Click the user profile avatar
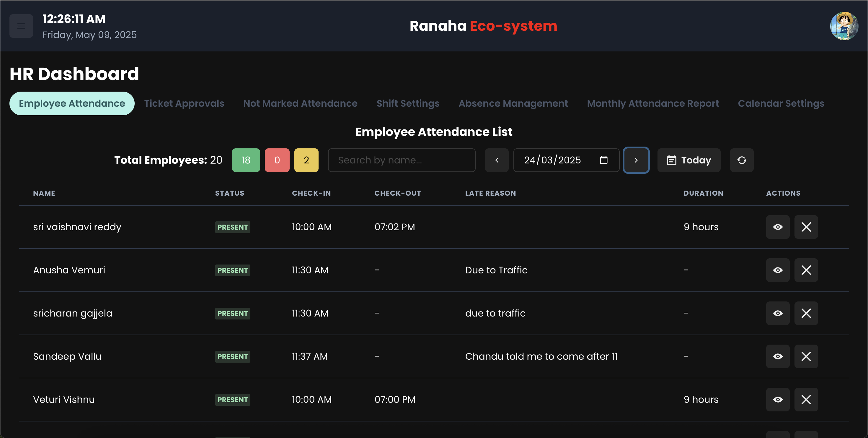Screen dimensions: 868x438 [x=844, y=26]
